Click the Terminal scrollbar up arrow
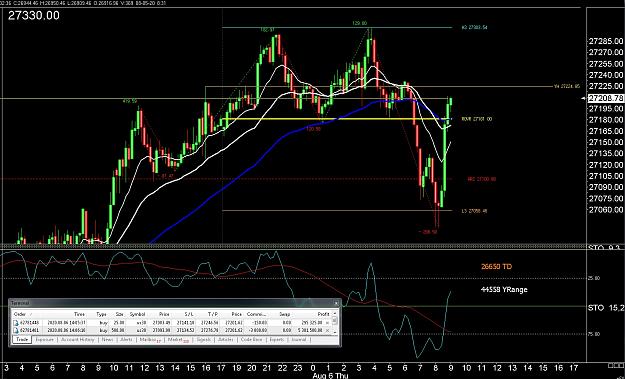This screenshot has width=625, height=379. pyautogui.click(x=334, y=314)
